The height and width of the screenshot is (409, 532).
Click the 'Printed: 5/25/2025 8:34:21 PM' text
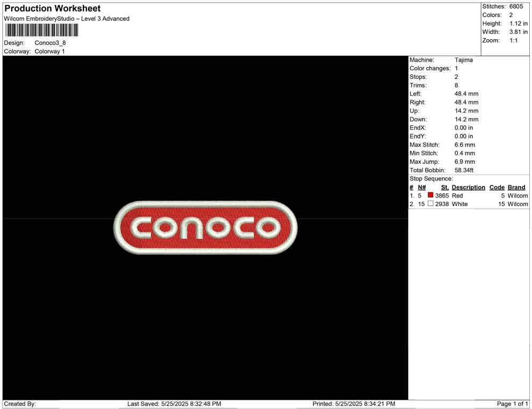click(x=354, y=404)
